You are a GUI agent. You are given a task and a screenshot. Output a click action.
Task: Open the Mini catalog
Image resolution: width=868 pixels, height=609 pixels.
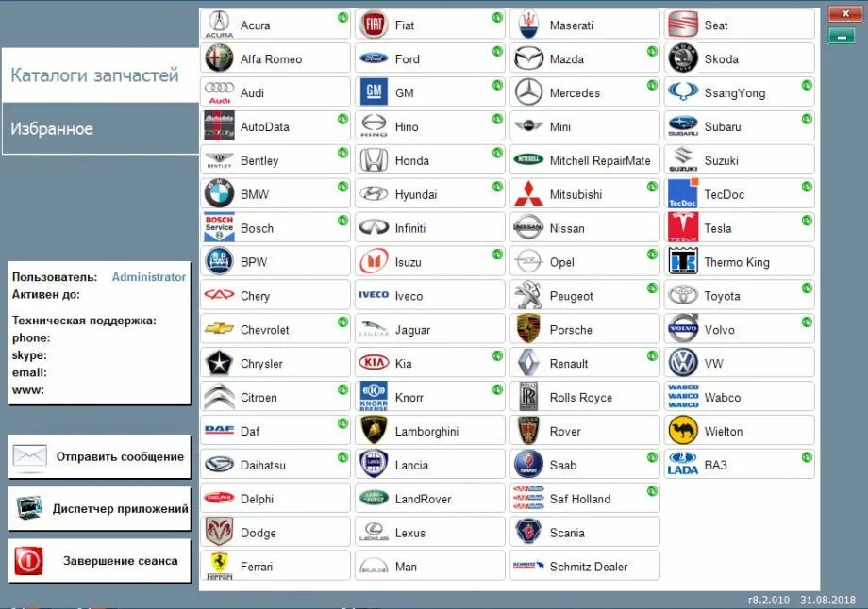(x=585, y=126)
